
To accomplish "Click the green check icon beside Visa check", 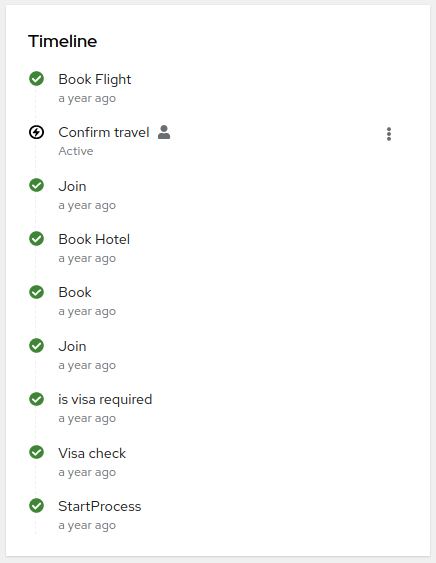I will 36,452.
